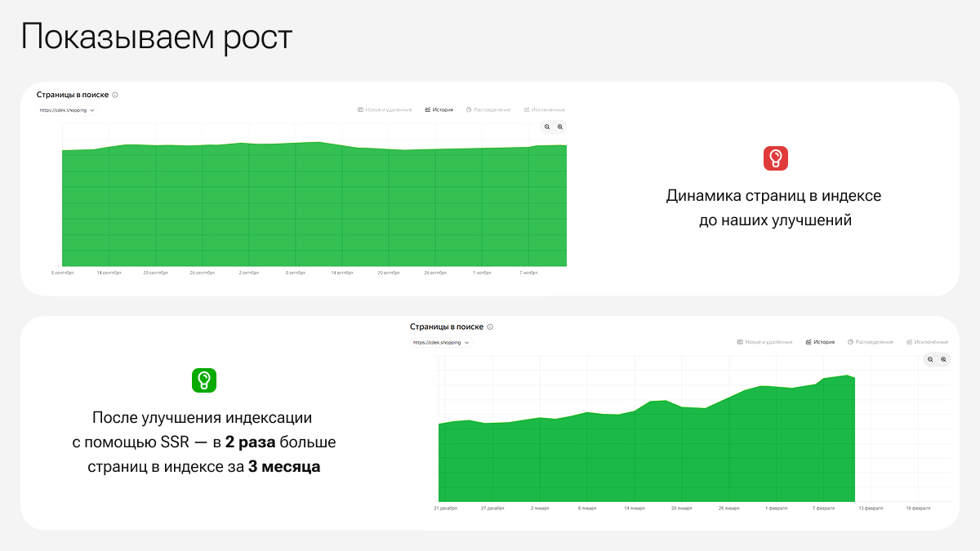
Task: Click the info icon beside the bottom chart title
Action: [x=490, y=327]
